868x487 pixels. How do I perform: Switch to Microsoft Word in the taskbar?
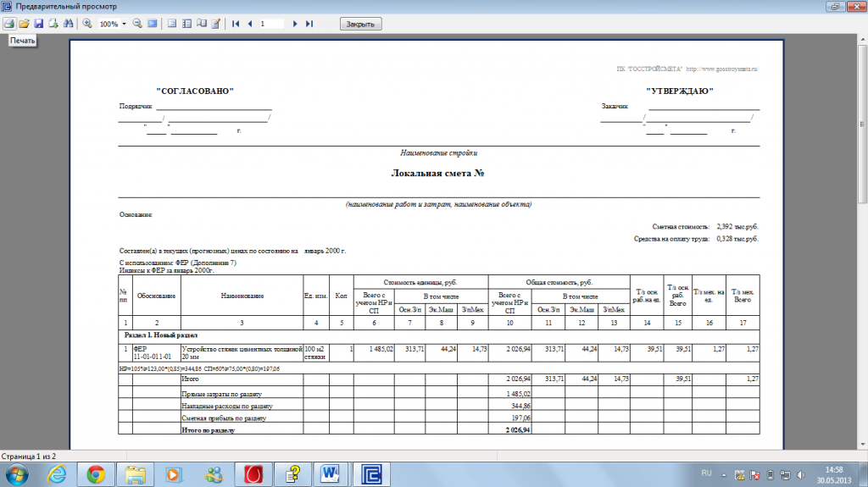point(330,474)
